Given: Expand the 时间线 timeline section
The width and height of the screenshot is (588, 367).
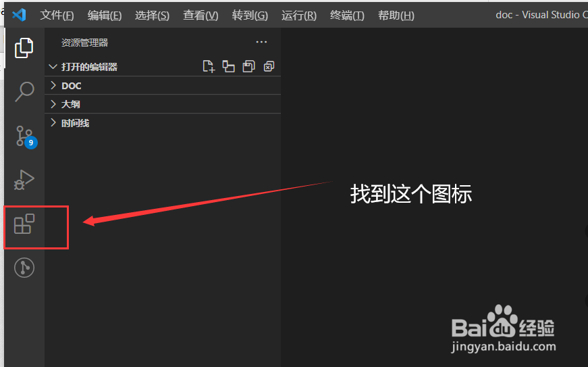Looking at the screenshot, I should [x=163, y=123].
